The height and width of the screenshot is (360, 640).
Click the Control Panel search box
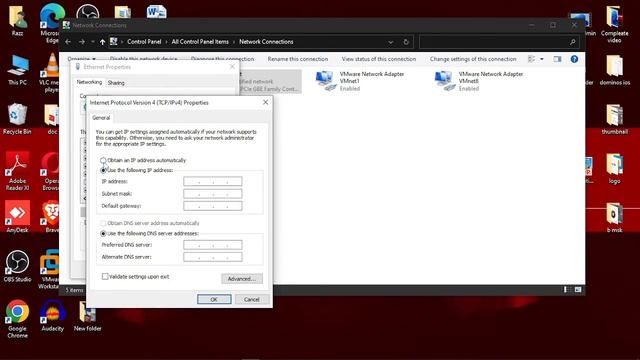click(498, 42)
